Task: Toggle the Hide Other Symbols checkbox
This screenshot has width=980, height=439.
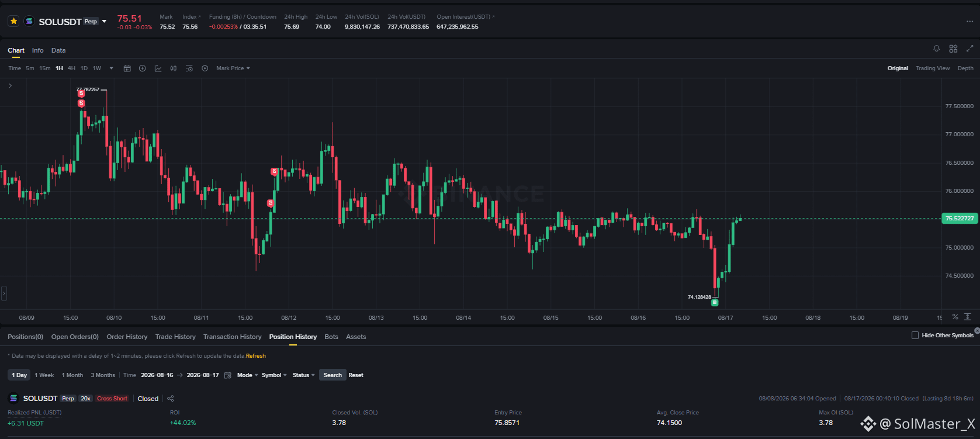Action: pyautogui.click(x=915, y=335)
